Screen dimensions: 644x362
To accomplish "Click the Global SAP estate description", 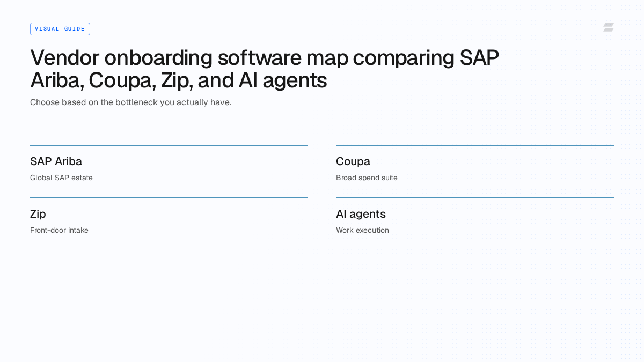I will [x=61, y=178].
